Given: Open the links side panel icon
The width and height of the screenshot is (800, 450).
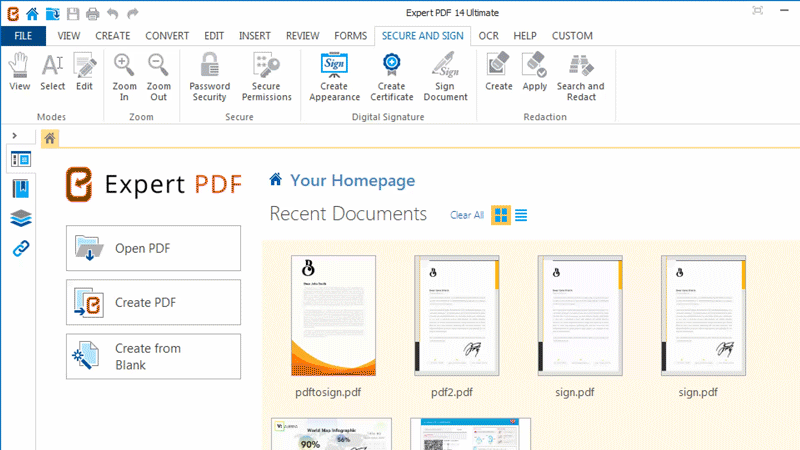Looking at the screenshot, I should 21,248.
